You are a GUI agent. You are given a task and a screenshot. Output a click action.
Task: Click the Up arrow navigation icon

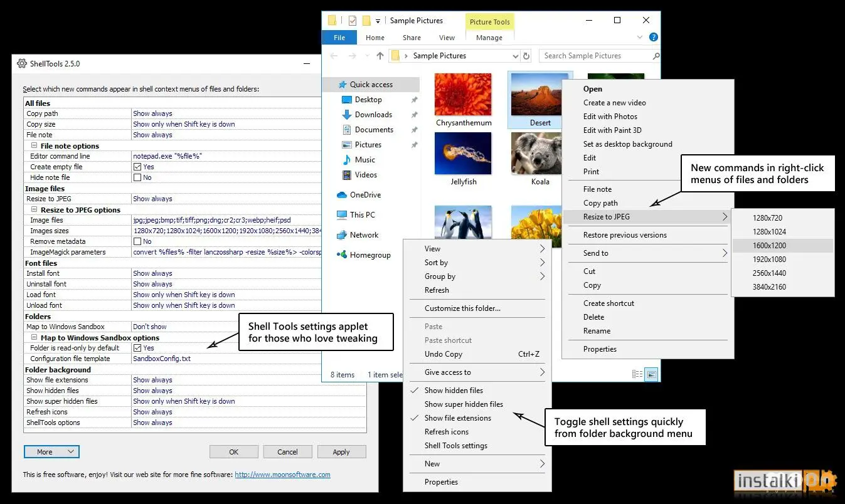click(380, 56)
